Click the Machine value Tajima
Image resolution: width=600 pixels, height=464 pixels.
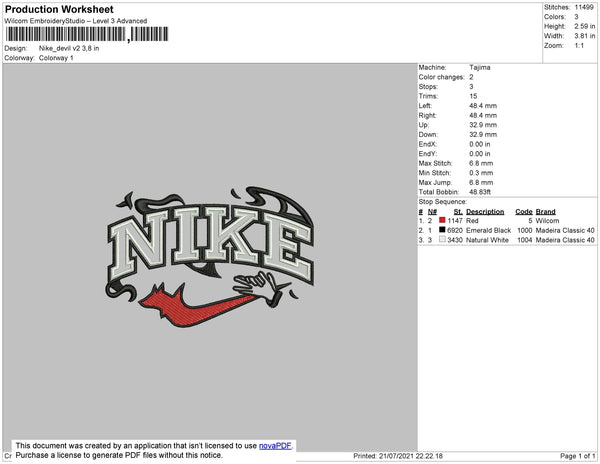pyautogui.click(x=480, y=67)
